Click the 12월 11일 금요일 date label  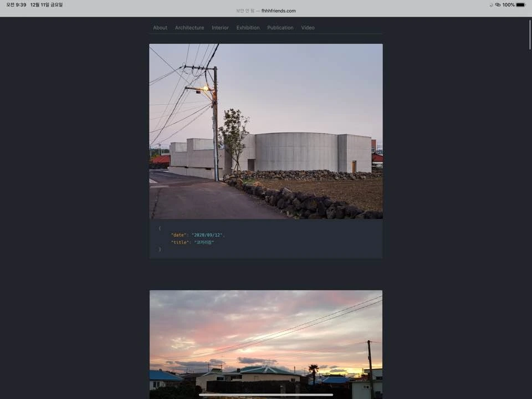(47, 5)
